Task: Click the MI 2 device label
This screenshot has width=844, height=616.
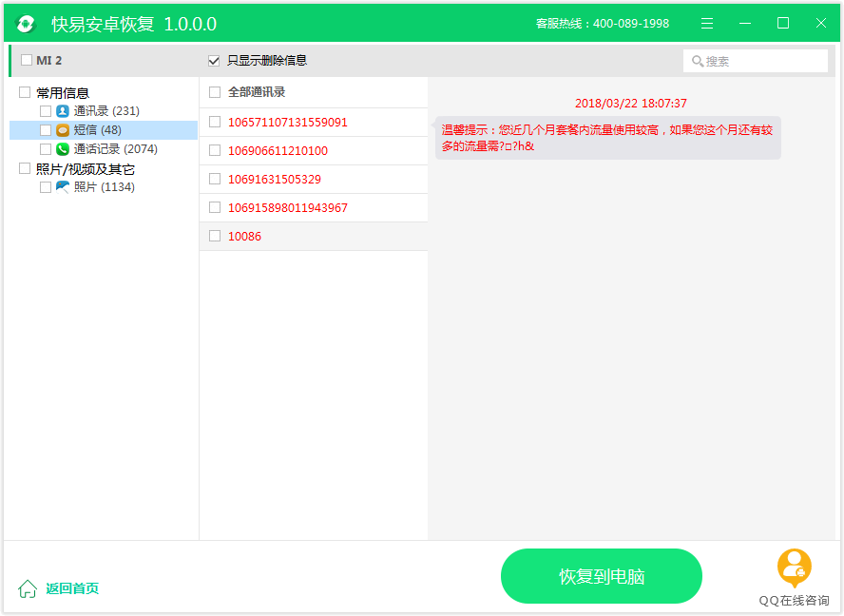Action: [x=49, y=60]
